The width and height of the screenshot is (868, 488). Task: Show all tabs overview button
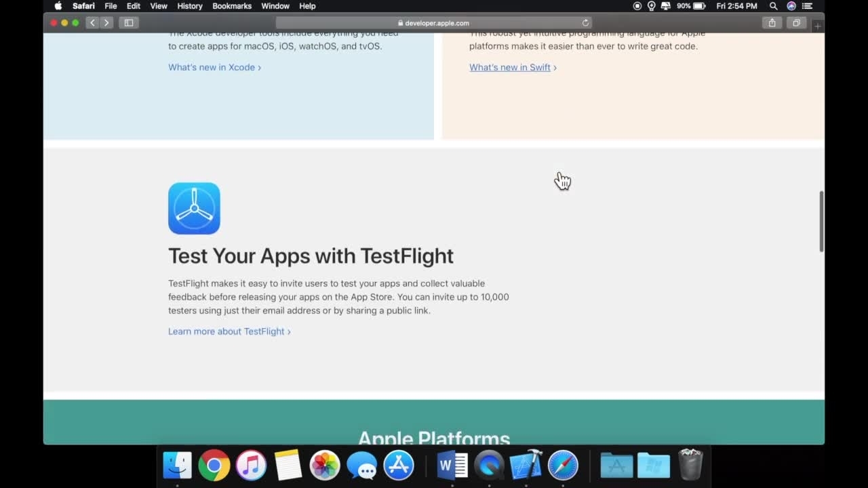pyautogui.click(x=796, y=23)
